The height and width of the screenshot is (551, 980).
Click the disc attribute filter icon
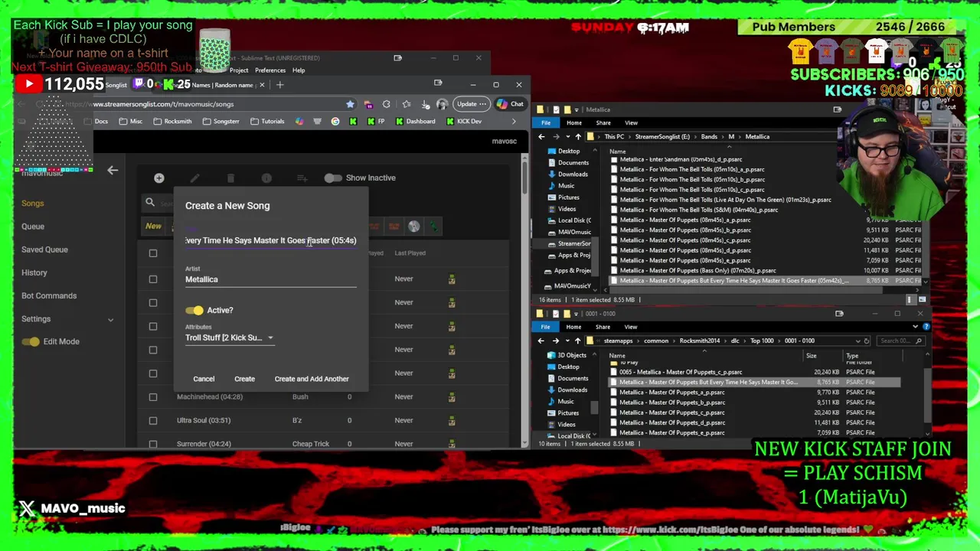(413, 227)
